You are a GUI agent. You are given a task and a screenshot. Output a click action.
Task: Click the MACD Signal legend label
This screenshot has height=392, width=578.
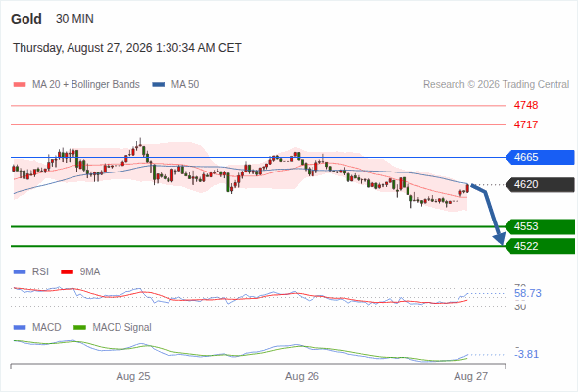pos(122,328)
